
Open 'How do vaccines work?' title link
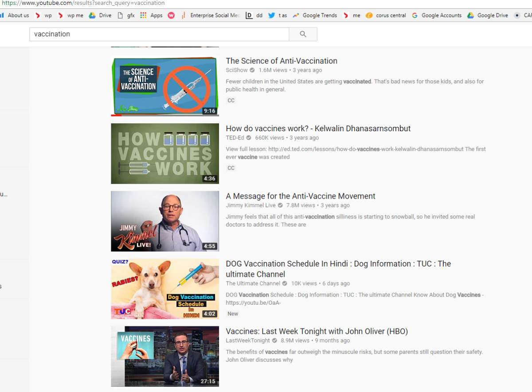(318, 129)
